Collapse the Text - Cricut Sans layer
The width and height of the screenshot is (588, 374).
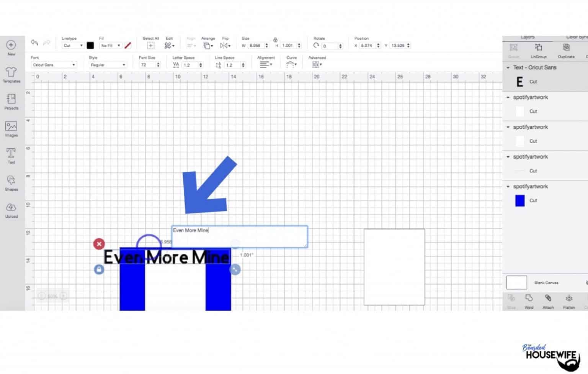pyautogui.click(x=508, y=68)
